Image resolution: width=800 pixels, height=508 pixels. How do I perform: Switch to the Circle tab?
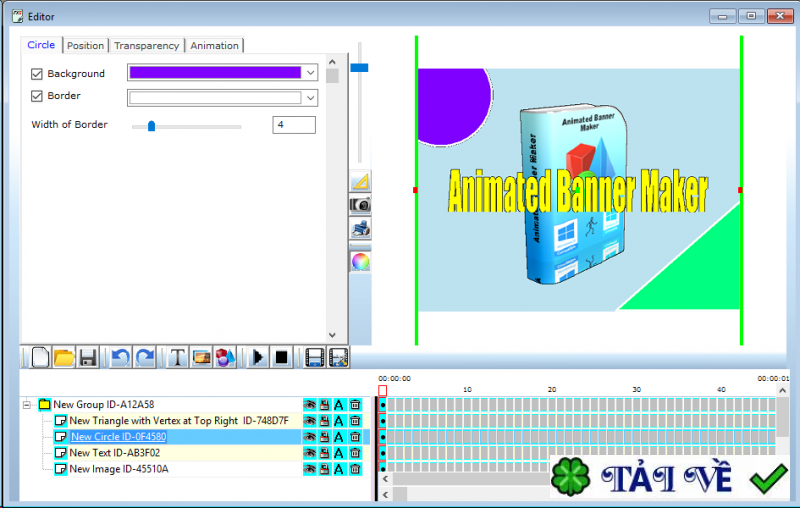pos(41,45)
